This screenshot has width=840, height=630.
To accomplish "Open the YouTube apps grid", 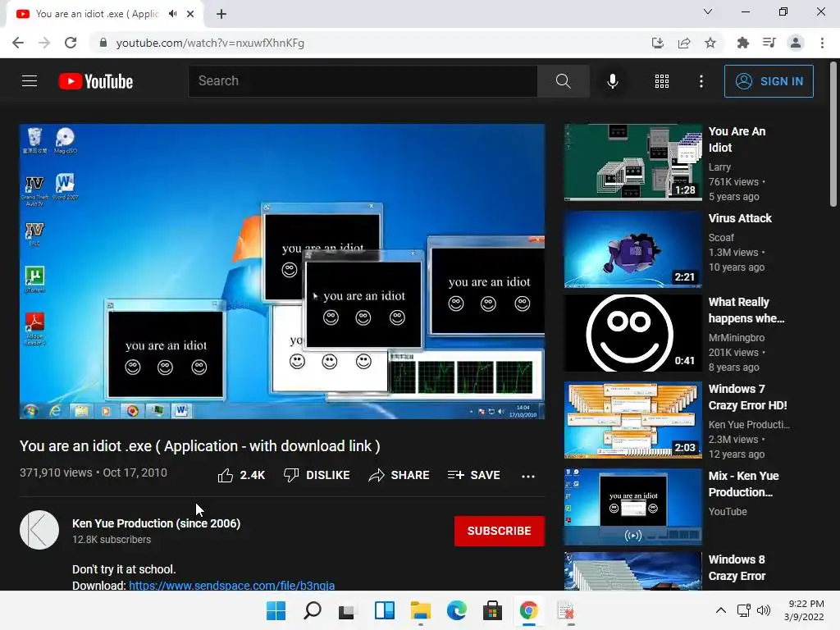I will point(662,81).
